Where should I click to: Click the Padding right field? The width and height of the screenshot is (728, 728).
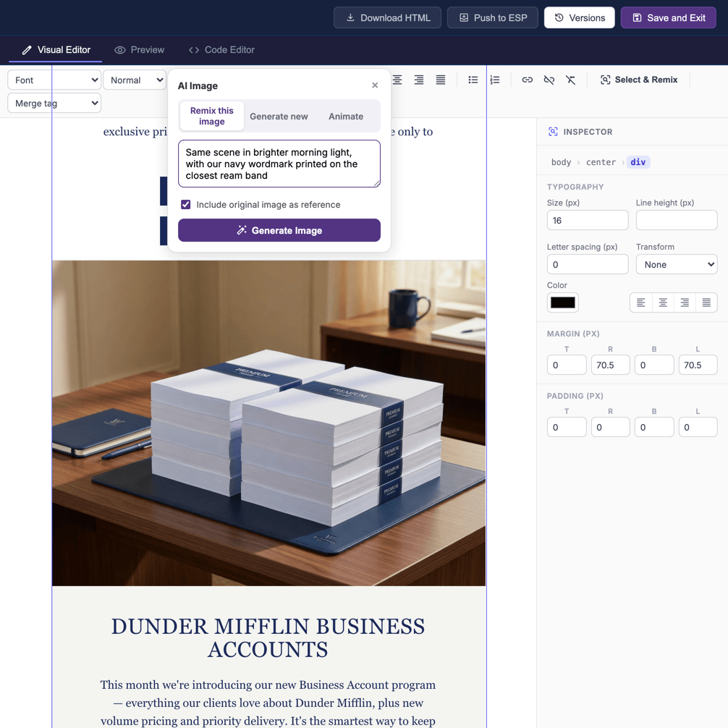point(611,427)
